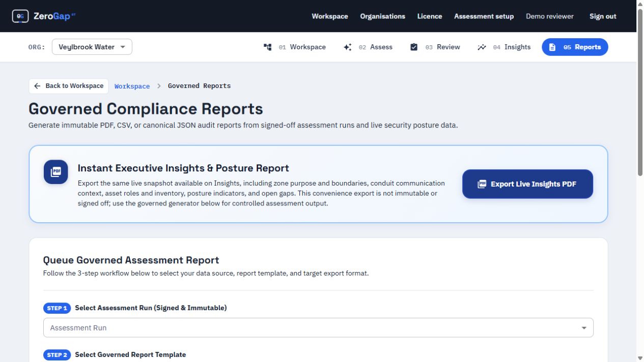Click the ZeroGap logo icon
This screenshot has width=644, height=362.
pyautogui.click(x=20, y=16)
